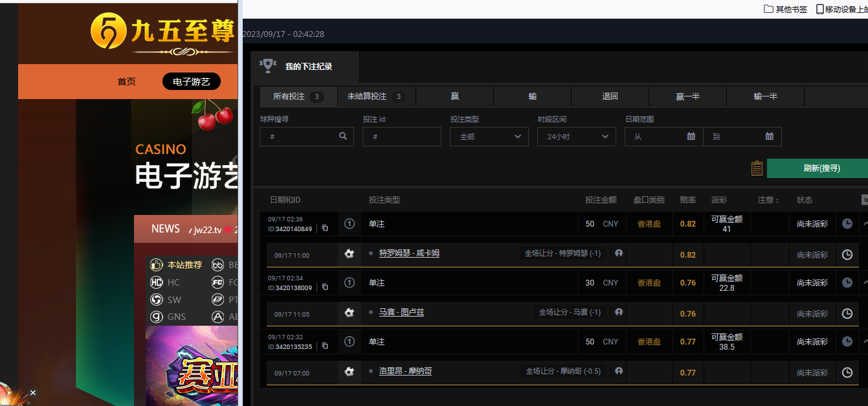Click the clock icon in the 洛里昂 - 摩纳哥 row
The image size is (868, 406).
[x=847, y=372]
